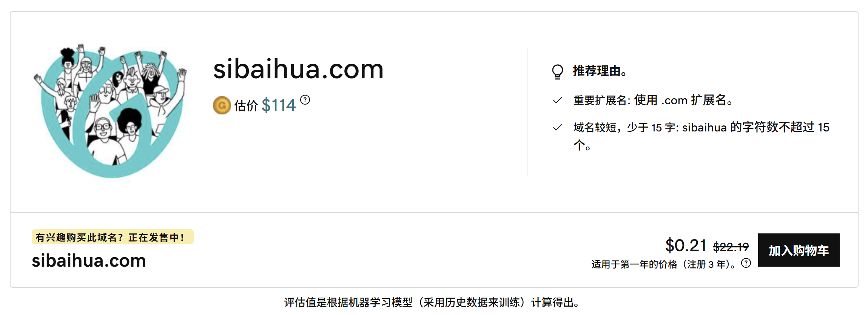The height and width of the screenshot is (315, 868).
Task: Click the gold GoValue coin icon
Action: (x=222, y=105)
